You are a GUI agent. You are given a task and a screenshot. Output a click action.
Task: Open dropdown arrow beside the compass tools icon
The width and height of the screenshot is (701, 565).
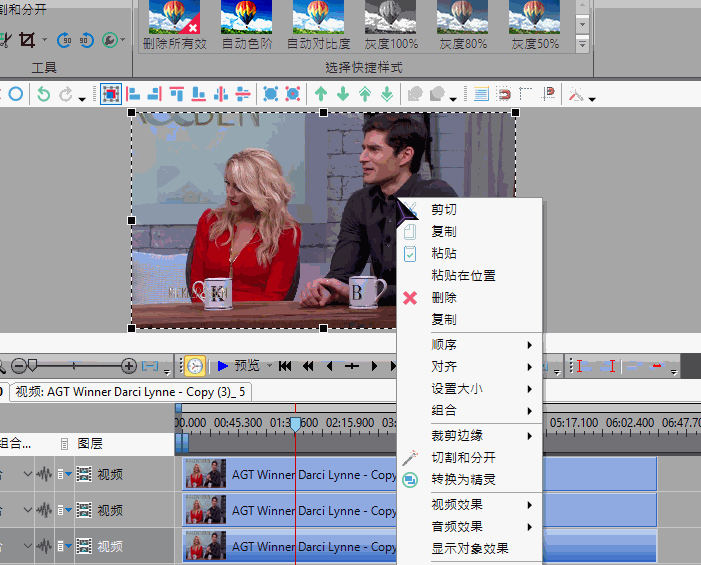pyautogui.click(x=592, y=99)
